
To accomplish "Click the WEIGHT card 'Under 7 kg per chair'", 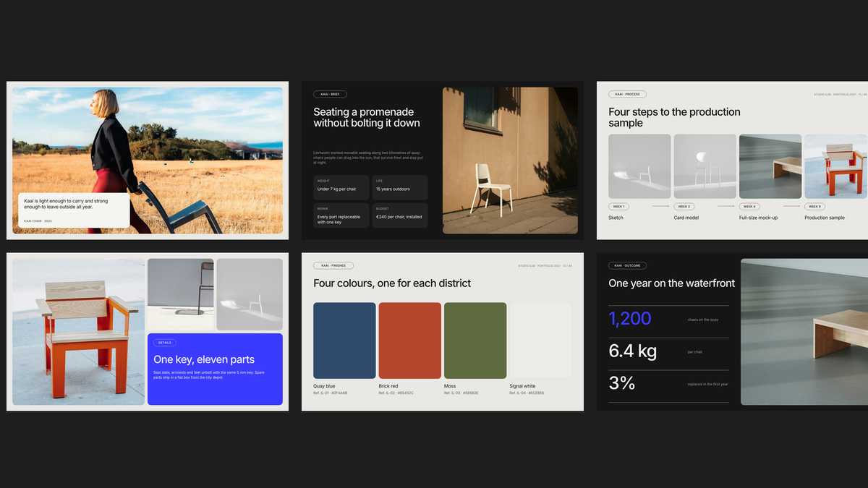I will [341, 187].
